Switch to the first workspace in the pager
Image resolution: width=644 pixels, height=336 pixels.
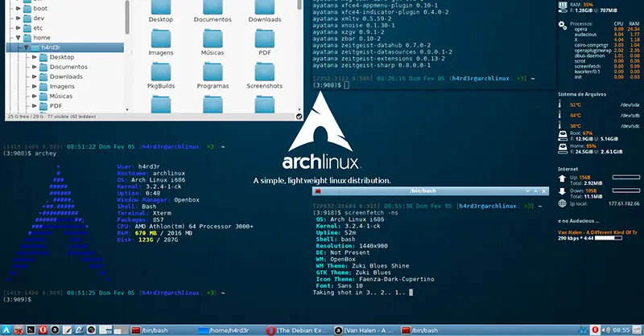coord(105,330)
